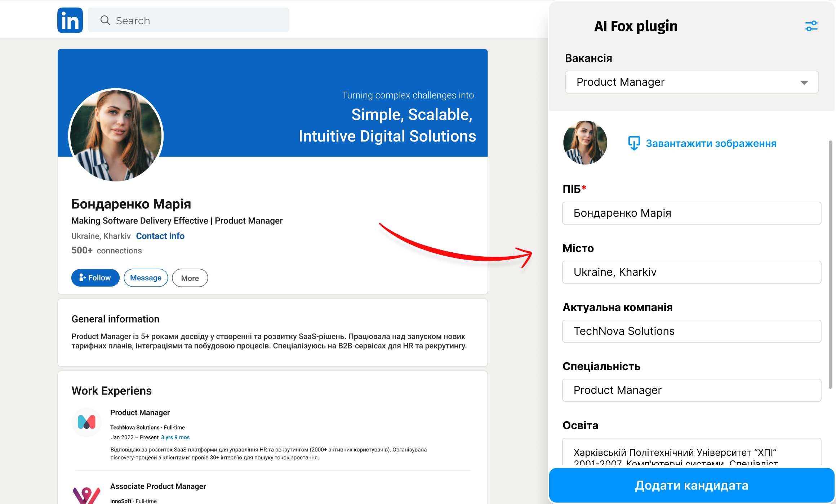Open the Contact info link
The image size is (836, 504).
tap(160, 236)
